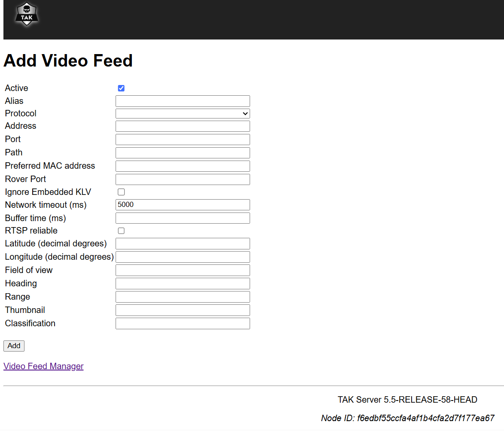504x431 pixels.
Task: Click the Classification input box
Action: tap(183, 324)
